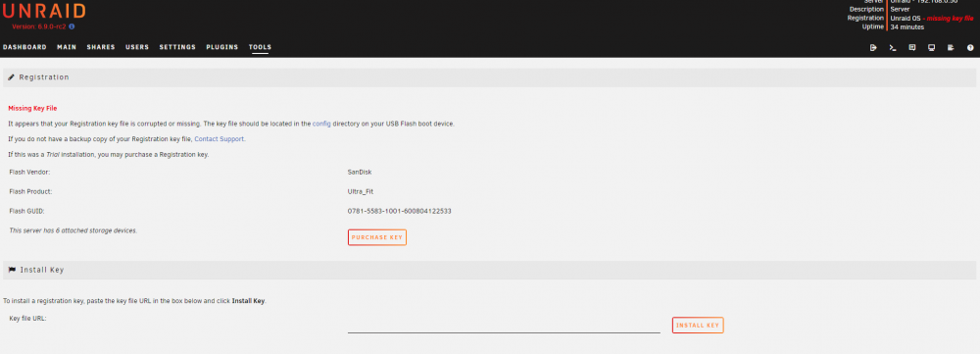This screenshot has width=980, height=354.
Task: Click the 'Key file URL:' label
Action: pos(28,319)
